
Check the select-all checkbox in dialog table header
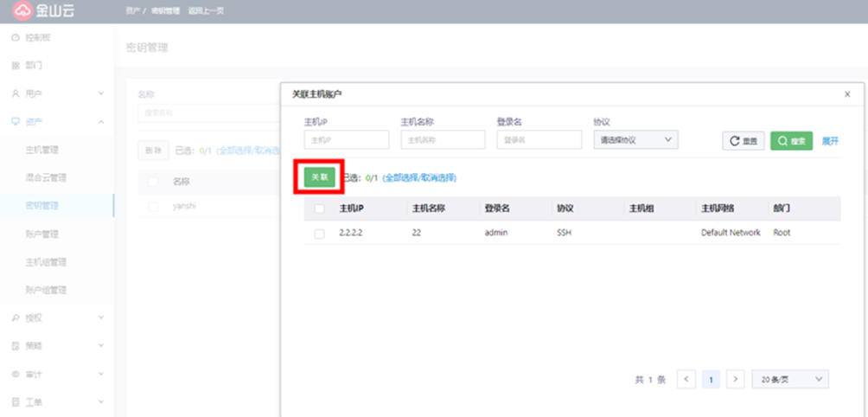tap(319, 208)
